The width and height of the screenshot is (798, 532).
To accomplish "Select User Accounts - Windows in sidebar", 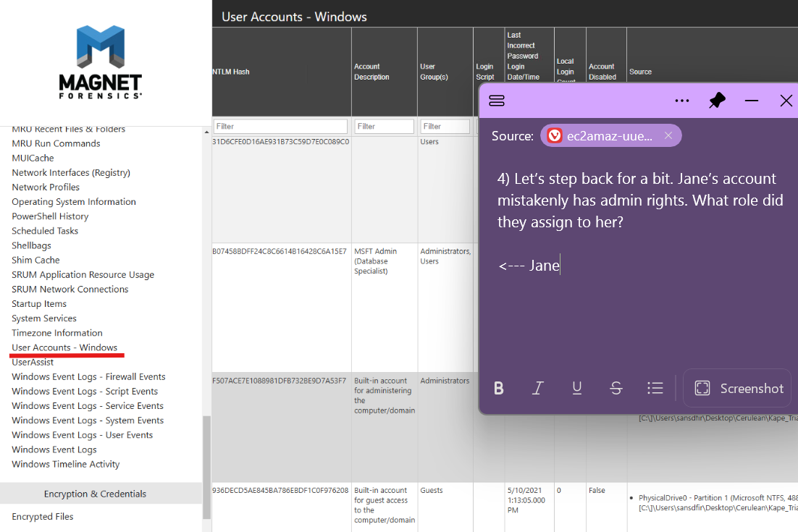I will pos(64,347).
